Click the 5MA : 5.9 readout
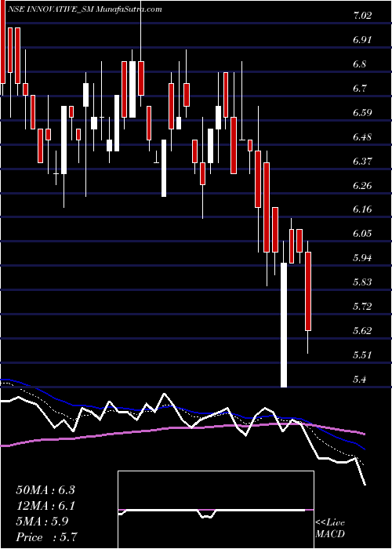Viewport: 392px width, 549px height. [x=42, y=522]
